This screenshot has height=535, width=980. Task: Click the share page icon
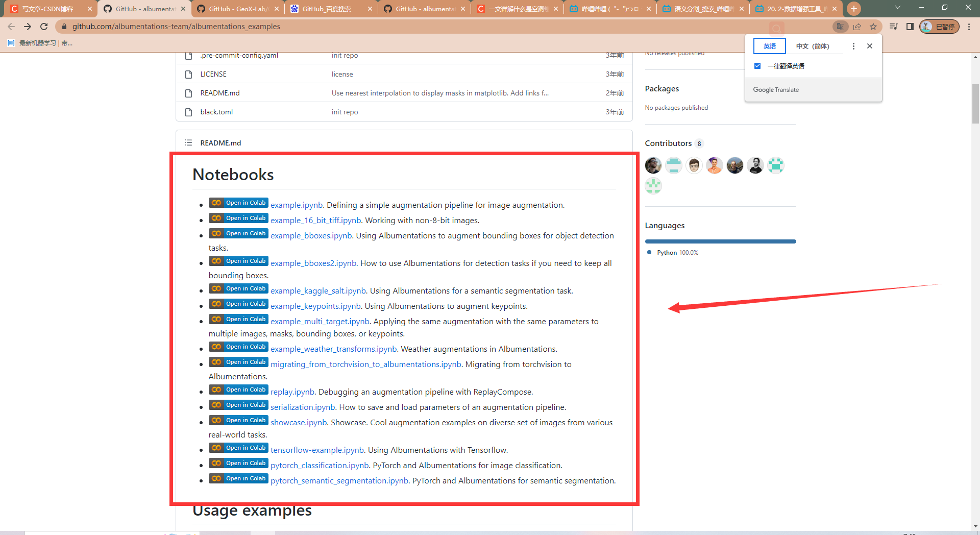(857, 27)
